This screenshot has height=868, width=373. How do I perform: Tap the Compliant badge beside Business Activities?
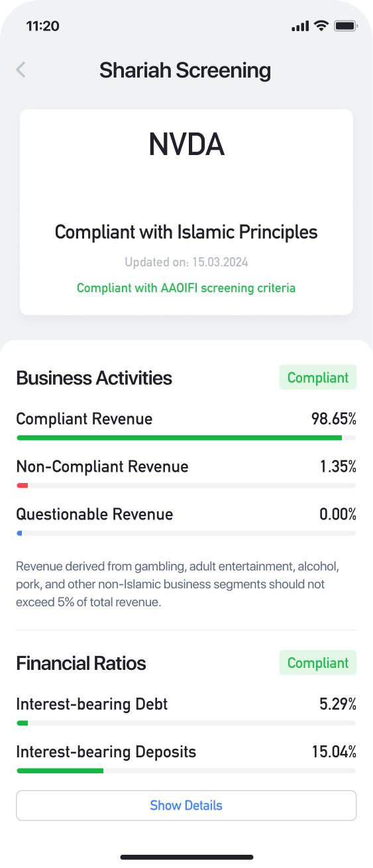(318, 378)
